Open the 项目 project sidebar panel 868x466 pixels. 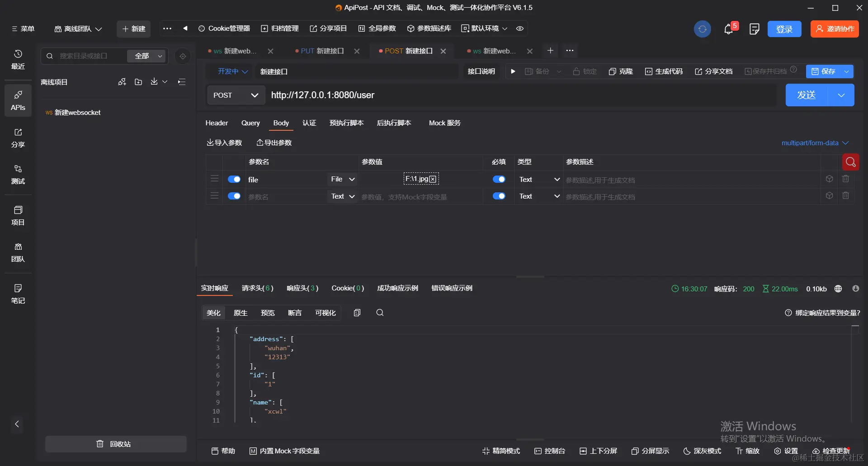[x=18, y=216]
